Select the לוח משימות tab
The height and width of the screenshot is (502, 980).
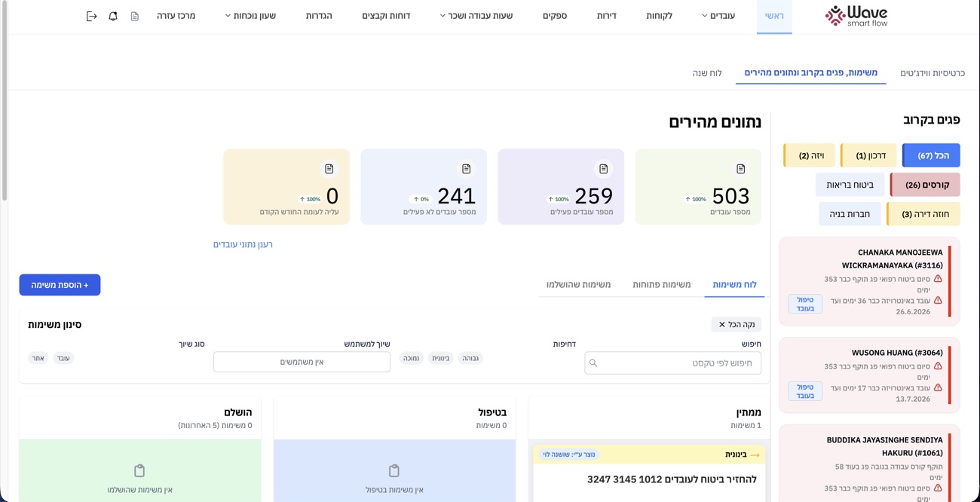[734, 285]
